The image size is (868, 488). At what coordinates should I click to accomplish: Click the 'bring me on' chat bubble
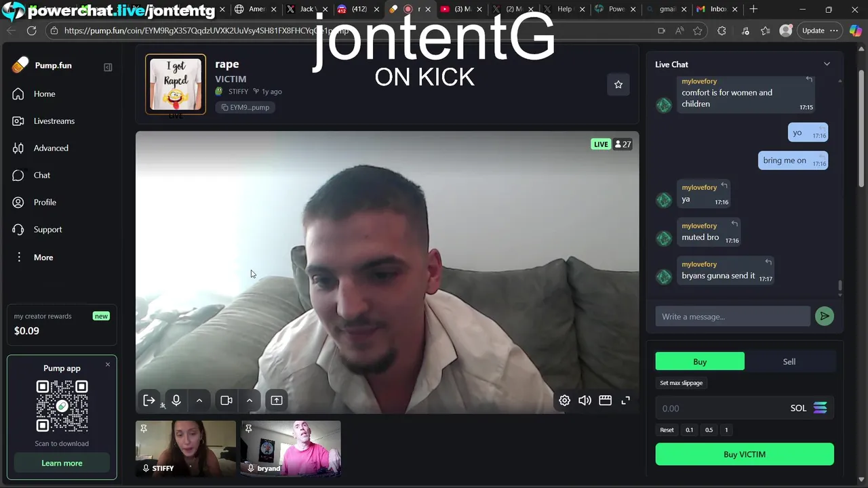pos(793,161)
